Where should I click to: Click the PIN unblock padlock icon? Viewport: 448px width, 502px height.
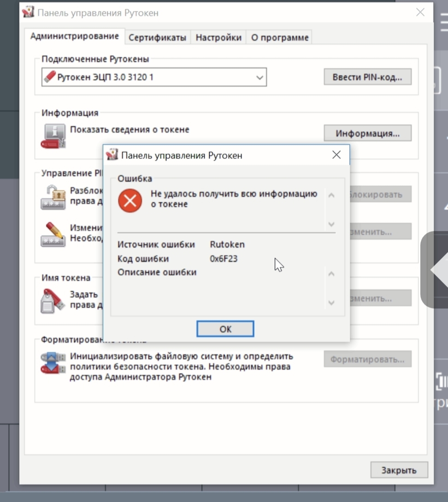(53, 197)
